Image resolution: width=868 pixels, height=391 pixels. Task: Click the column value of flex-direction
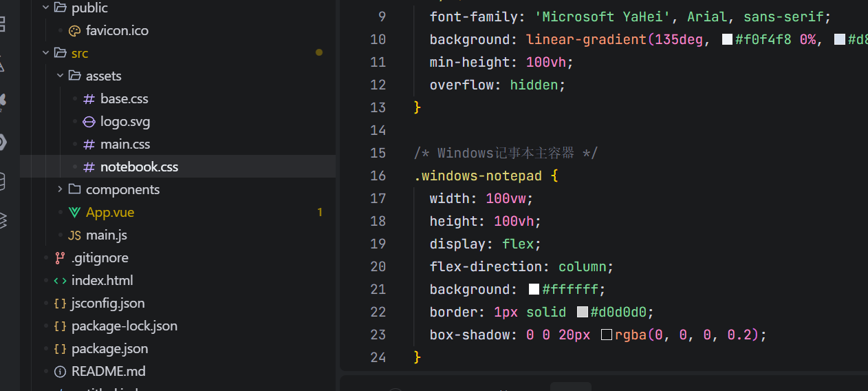click(582, 266)
